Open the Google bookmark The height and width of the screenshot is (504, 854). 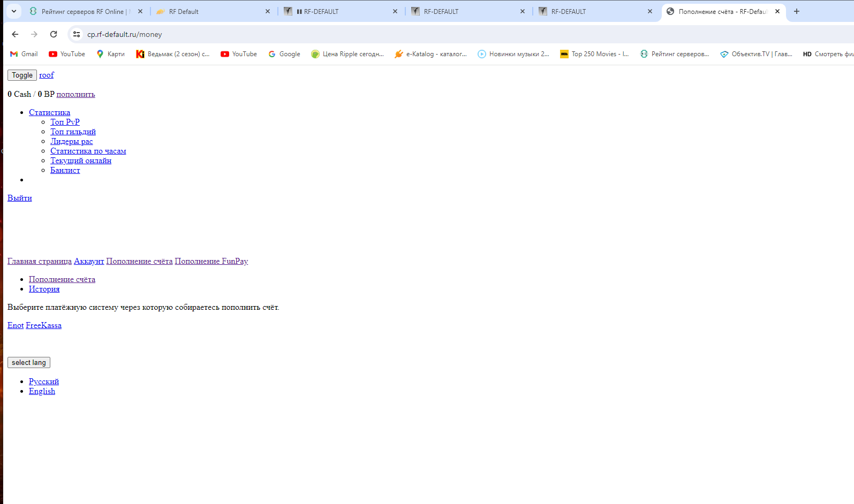[284, 54]
